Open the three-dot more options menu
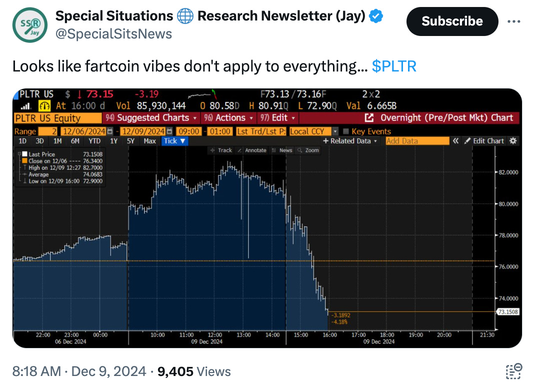The width and height of the screenshot is (536, 392). tap(514, 21)
